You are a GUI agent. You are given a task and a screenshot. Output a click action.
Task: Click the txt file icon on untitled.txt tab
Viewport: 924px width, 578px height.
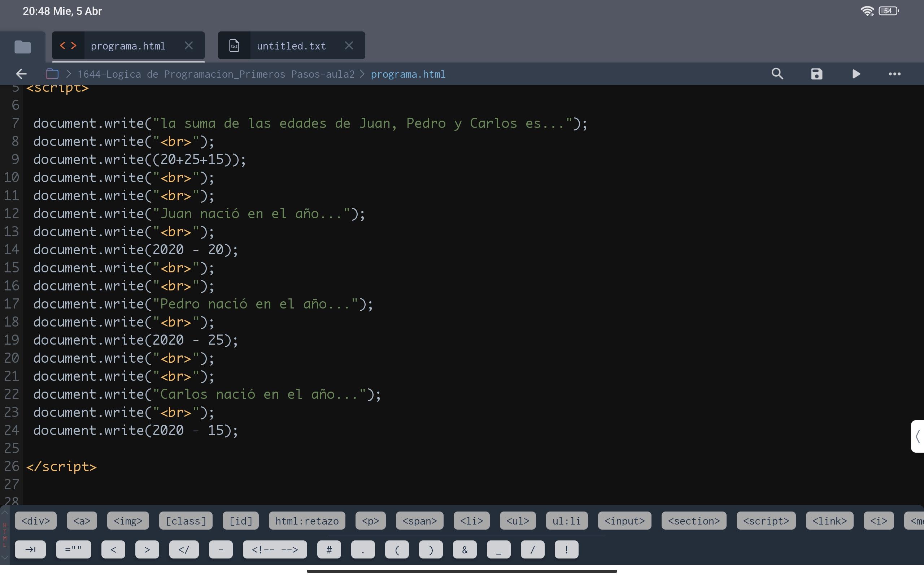coord(234,46)
